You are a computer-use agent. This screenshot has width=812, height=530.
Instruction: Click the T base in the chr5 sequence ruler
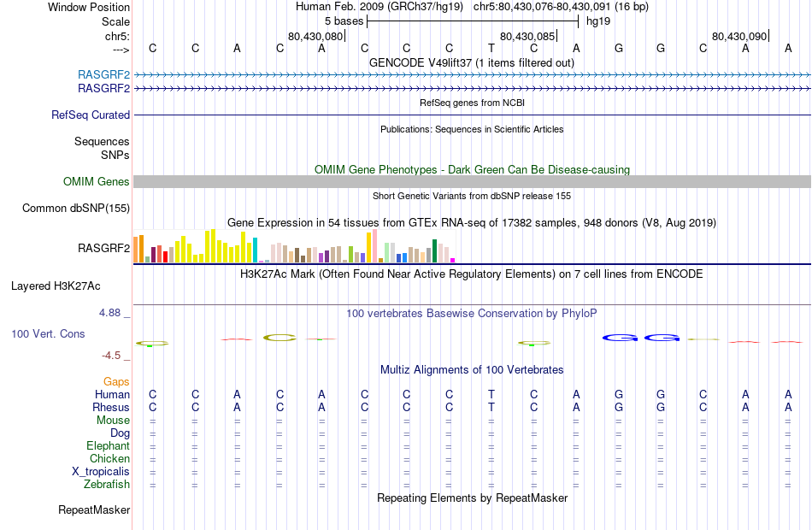pos(491,48)
